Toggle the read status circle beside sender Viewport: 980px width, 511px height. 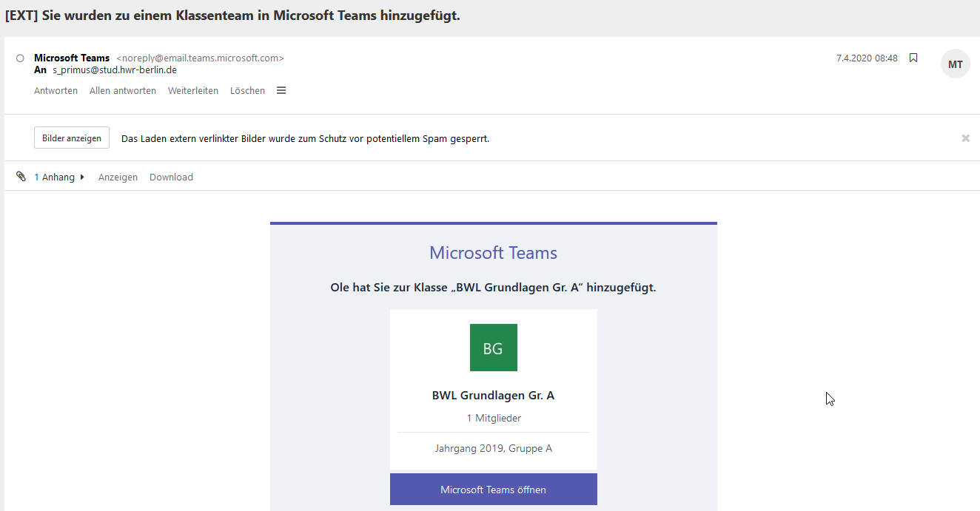point(20,58)
